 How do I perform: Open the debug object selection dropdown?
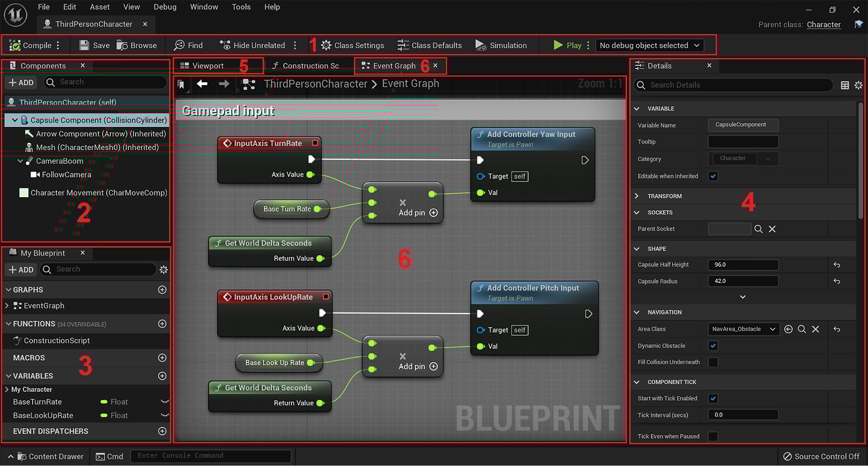[650, 45]
